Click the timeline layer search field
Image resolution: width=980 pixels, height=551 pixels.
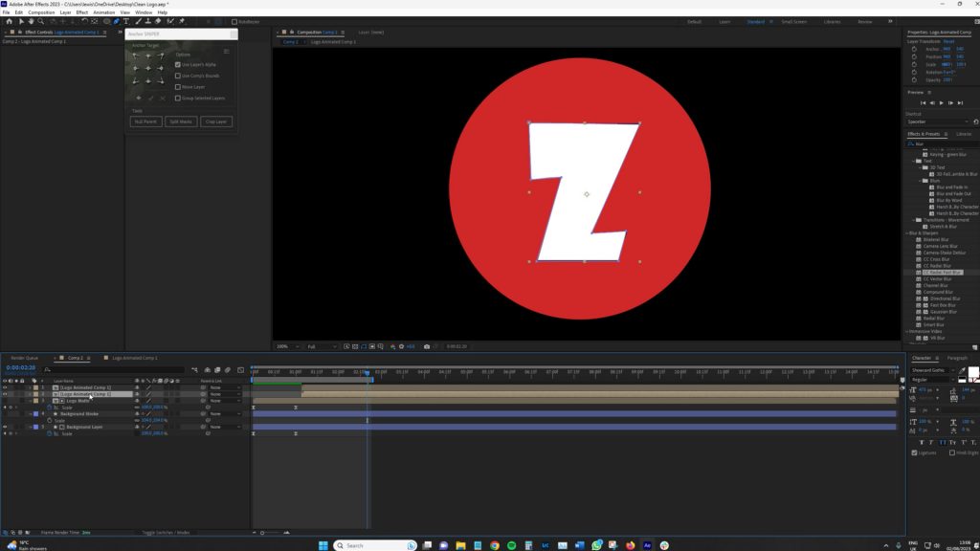click(116, 370)
